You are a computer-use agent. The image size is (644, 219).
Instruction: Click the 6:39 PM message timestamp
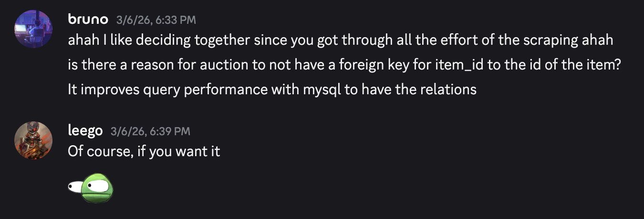(150, 131)
